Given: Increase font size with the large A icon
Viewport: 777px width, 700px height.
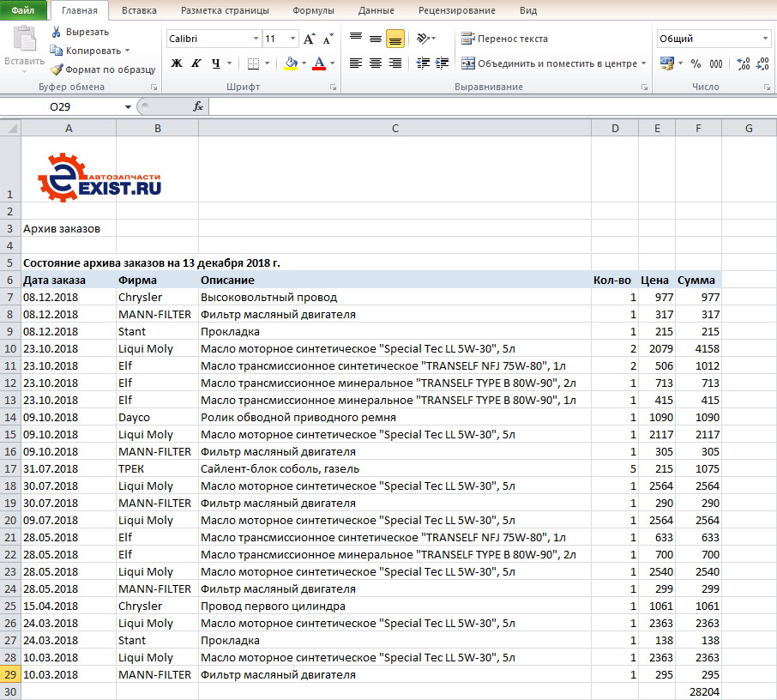Looking at the screenshot, I should [x=309, y=39].
